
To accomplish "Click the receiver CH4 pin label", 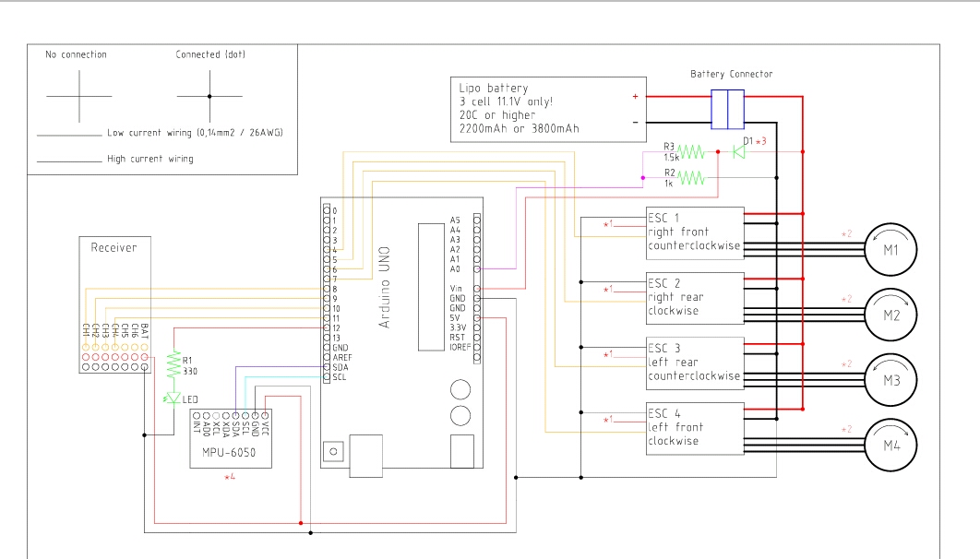I will [115, 330].
